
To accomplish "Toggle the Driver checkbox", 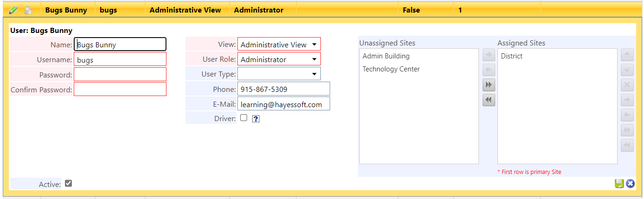I will click(244, 118).
